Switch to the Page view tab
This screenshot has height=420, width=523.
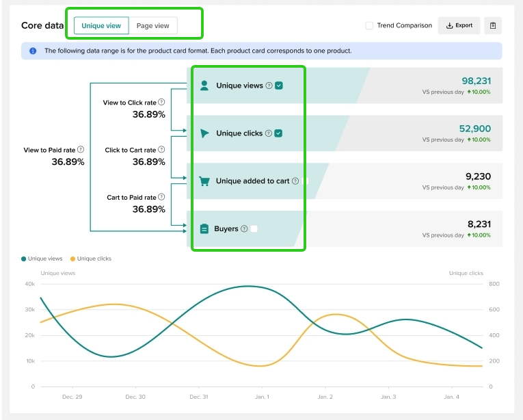[153, 26]
